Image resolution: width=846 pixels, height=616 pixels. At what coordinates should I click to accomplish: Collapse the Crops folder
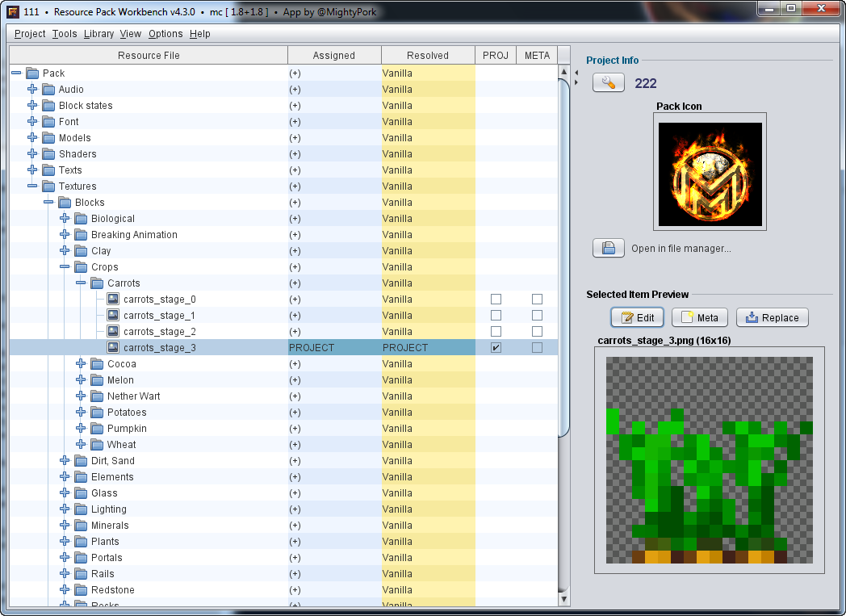pyautogui.click(x=65, y=267)
